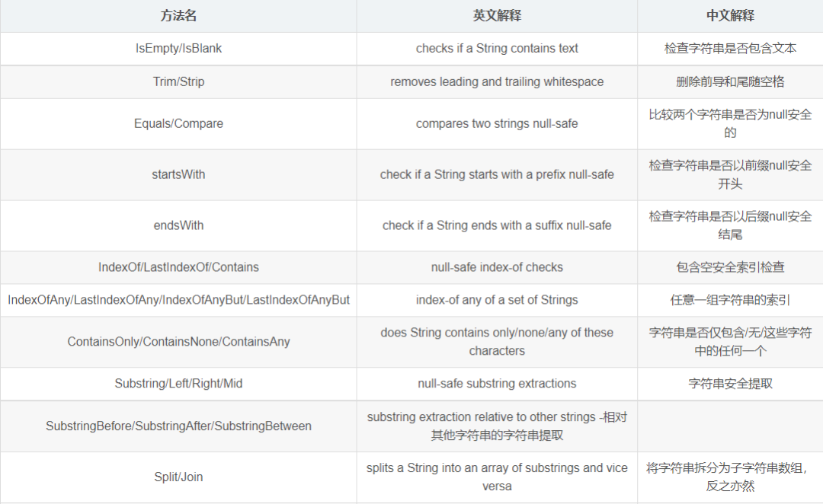
Task: Select the IndexOf/LastIndexOf/Contains cell
Action: pyautogui.click(x=178, y=267)
